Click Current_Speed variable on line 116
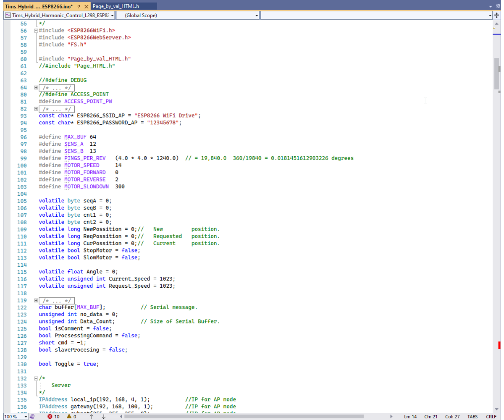 (x=129, y=279)
